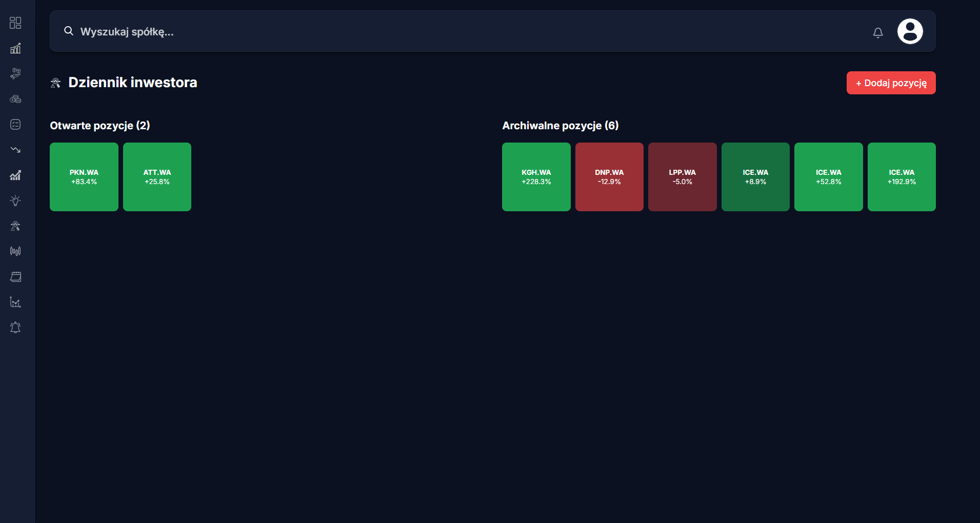Click the Dodaj pozycję button
The width and height of the screenshot is (980, 523).
click(x=891, y=83)
